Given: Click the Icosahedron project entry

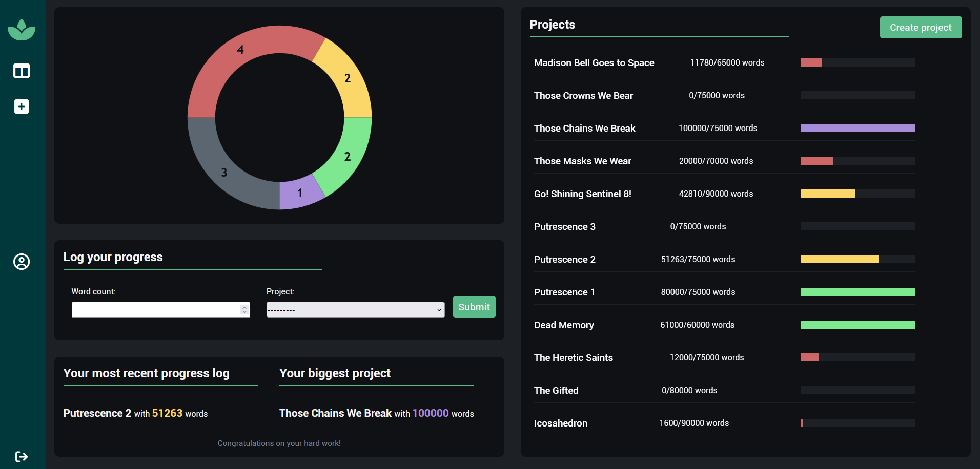Looking at the screenshot, I should 560,423.
